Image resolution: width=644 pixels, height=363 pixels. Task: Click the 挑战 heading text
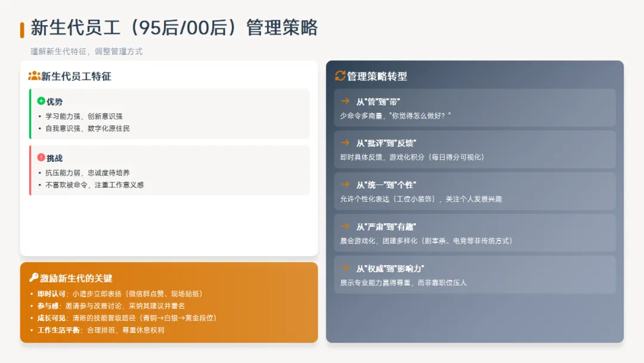click(55, 158)
